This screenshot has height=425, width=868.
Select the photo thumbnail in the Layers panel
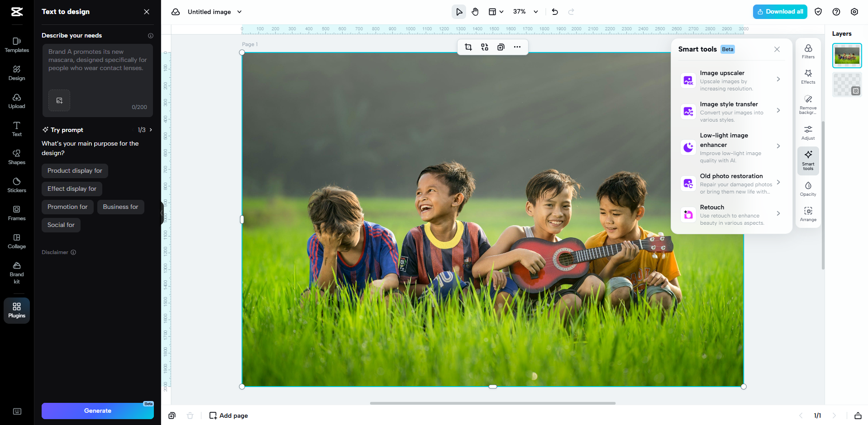(x=847, y=55)
